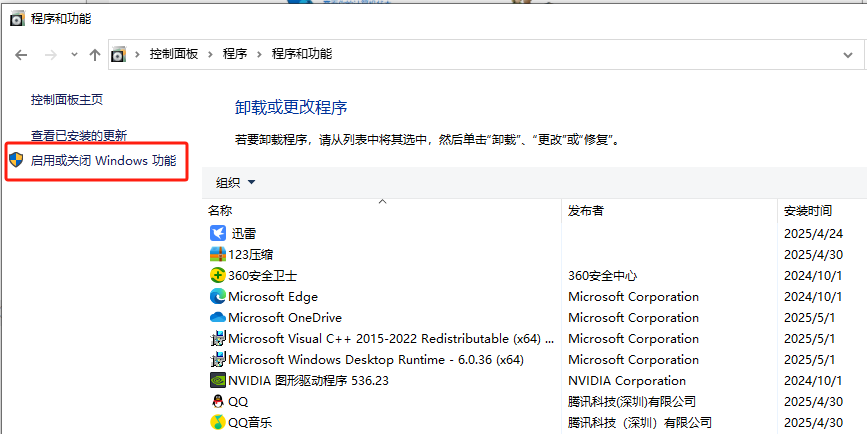Sort by 名称 column header
This screenshot has height=434, width=867.
click(x=220, y=211)
